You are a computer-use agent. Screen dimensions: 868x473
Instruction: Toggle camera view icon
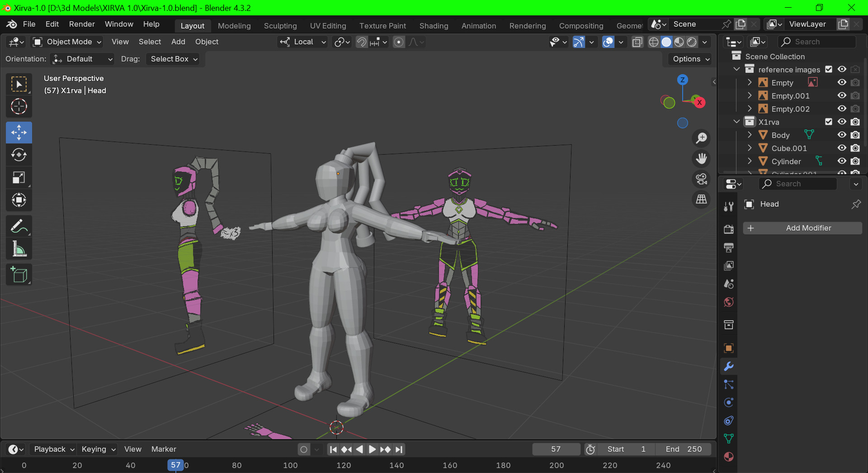701,179
